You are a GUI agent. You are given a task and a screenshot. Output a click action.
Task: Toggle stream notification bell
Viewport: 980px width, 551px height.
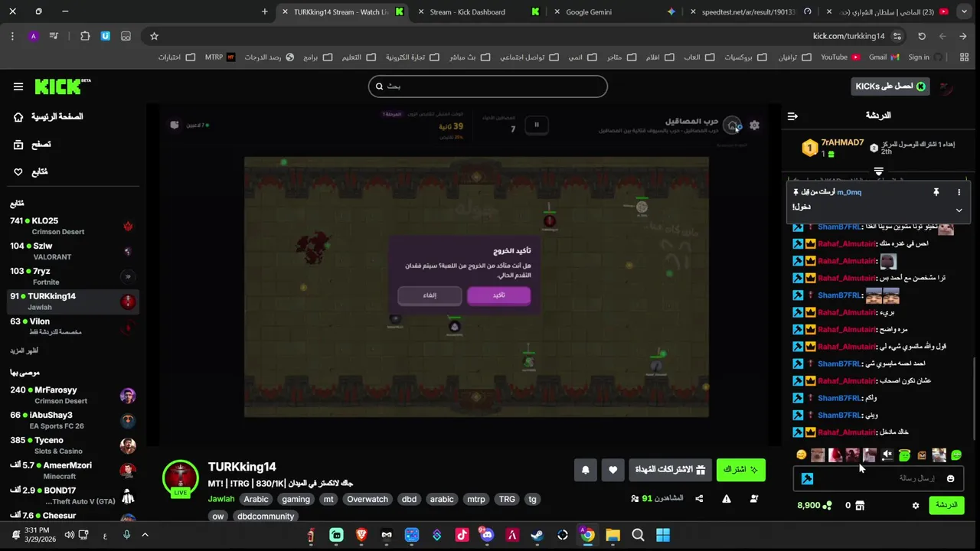pyautogui.click(x=586, y=470)
